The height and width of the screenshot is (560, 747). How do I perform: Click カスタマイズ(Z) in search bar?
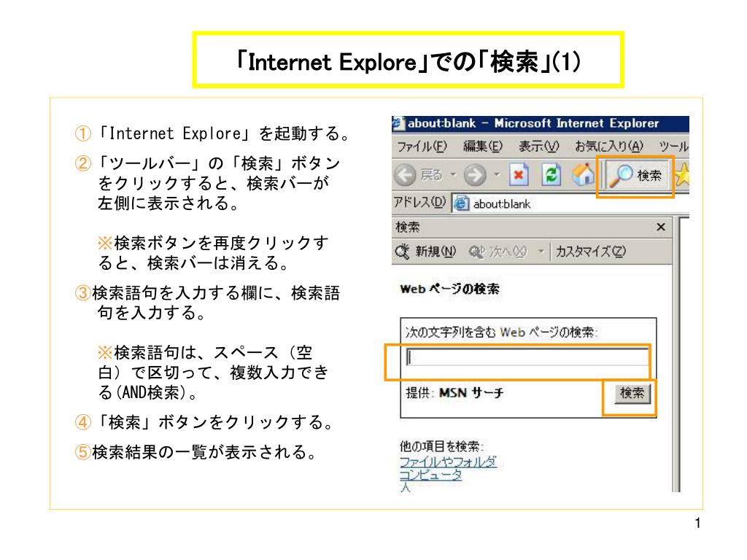(590, 251)
